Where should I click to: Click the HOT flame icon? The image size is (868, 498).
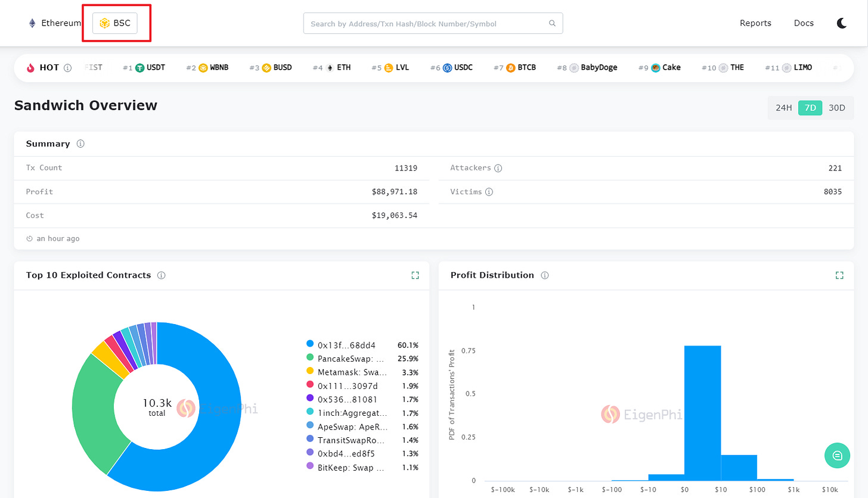pyautogui.click(x=31, y=68)
